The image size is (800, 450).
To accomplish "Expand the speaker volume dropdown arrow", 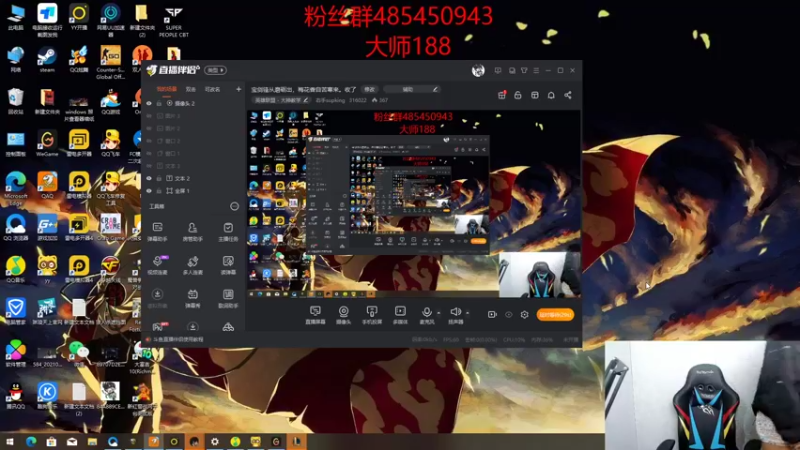I will click(467, 313).
